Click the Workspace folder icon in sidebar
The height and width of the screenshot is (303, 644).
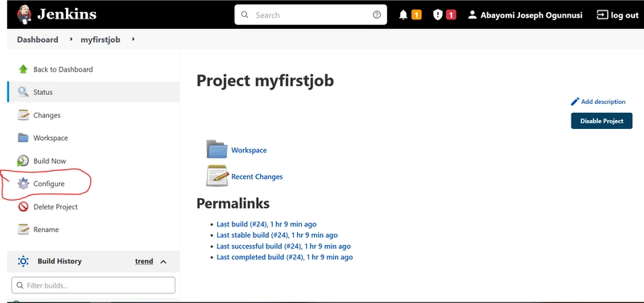23,138
